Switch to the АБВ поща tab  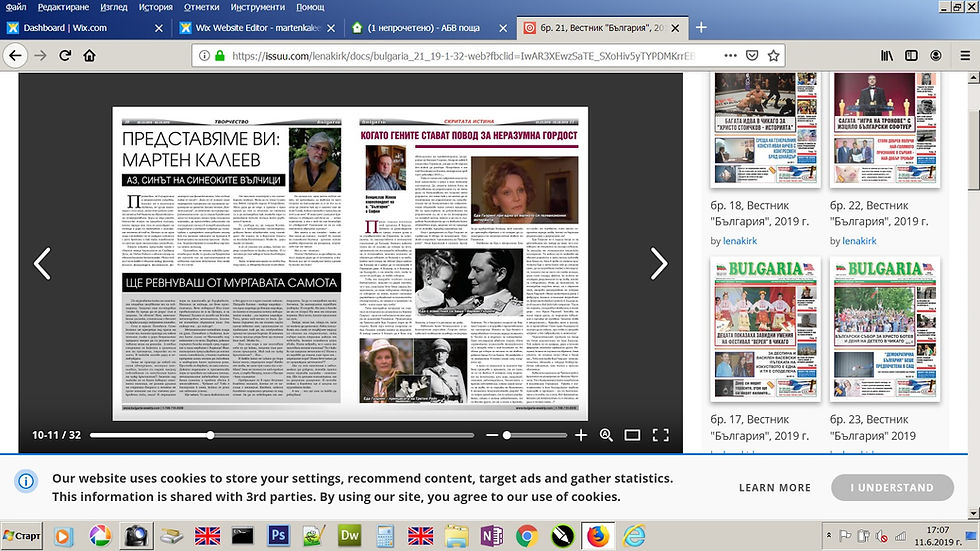429,27
